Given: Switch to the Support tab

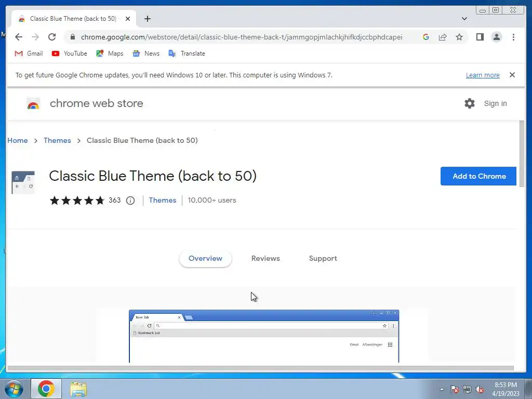Looking at the screenshot, I should (x=323, y=259).
